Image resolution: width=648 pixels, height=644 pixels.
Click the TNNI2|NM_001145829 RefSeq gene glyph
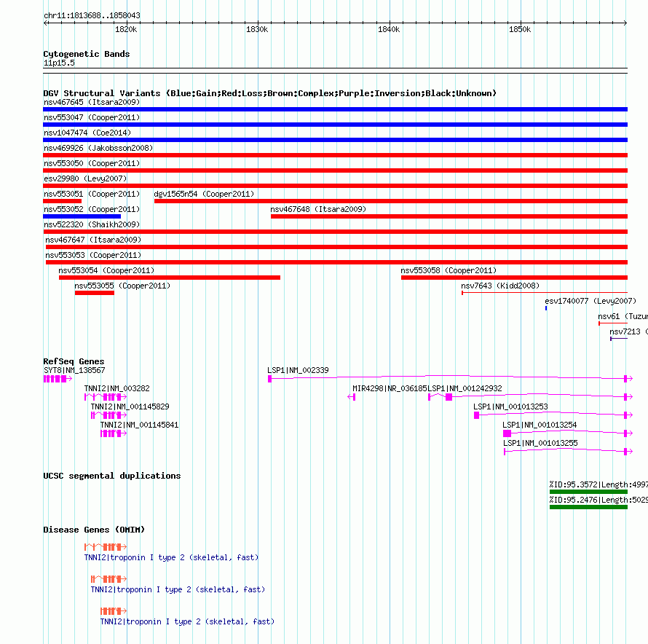tap(108, 415)
